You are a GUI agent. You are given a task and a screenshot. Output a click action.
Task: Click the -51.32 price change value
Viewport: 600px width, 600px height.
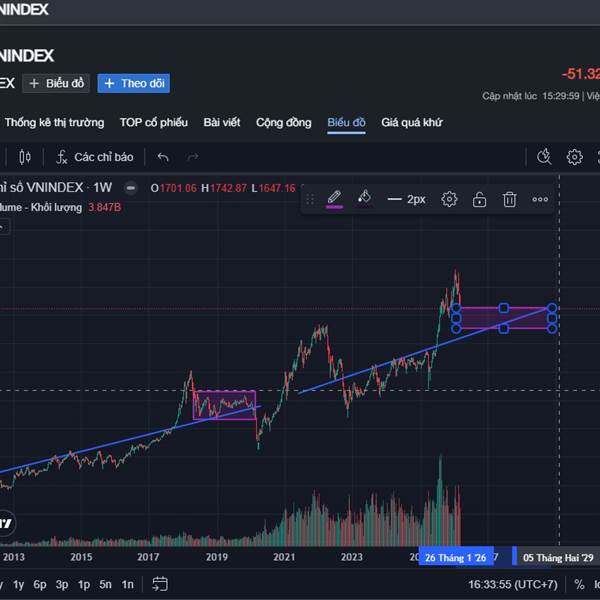581,74
